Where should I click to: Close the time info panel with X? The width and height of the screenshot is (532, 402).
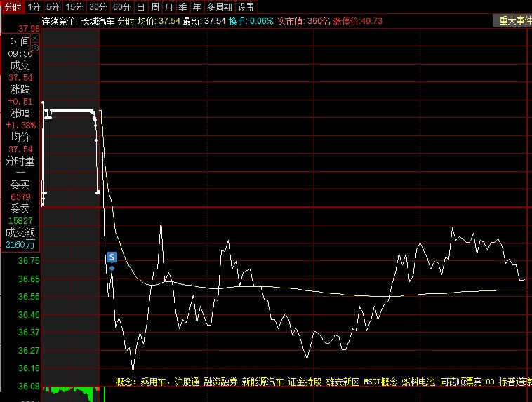click(35, 38)
